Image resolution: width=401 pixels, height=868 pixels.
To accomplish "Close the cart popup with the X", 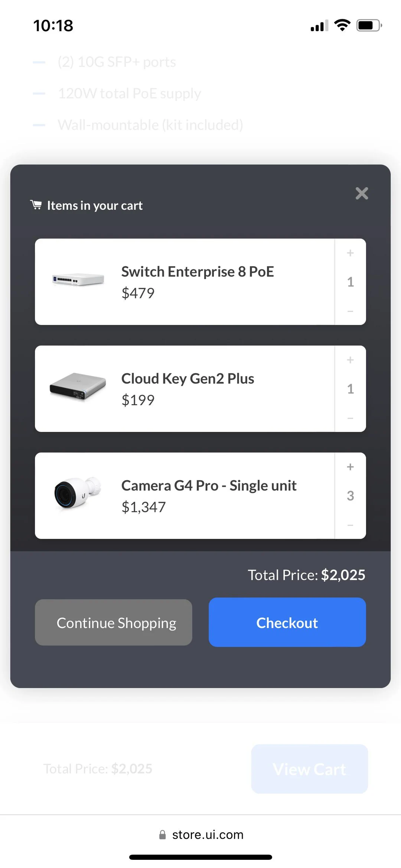I will pyautogui.click(x=361, y=194).
